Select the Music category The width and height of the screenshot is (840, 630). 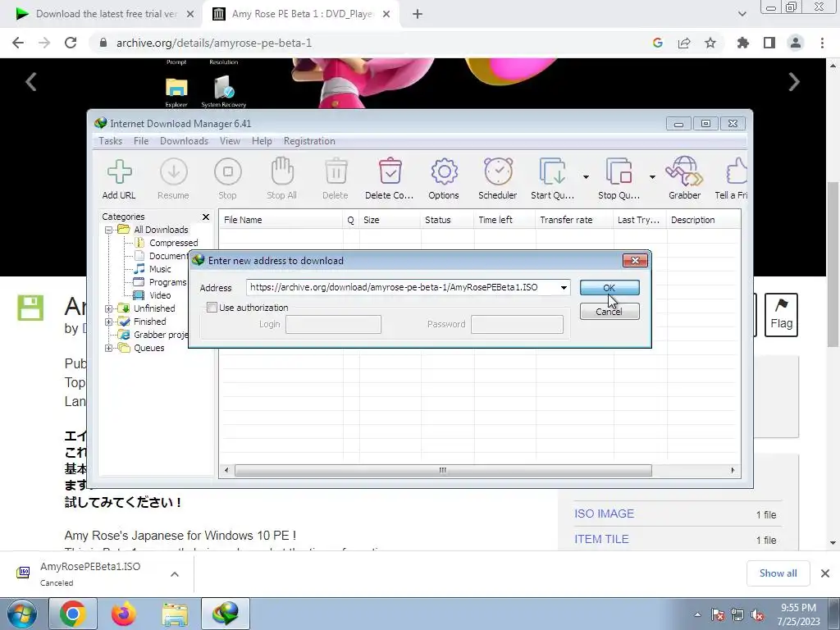coord(160,269)
